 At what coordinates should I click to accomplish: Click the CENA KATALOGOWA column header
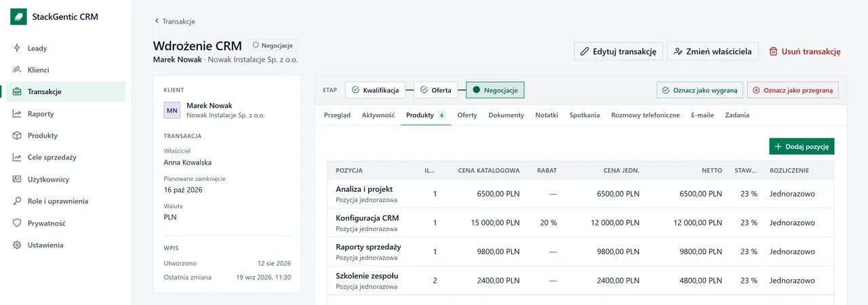pos(489,171)
